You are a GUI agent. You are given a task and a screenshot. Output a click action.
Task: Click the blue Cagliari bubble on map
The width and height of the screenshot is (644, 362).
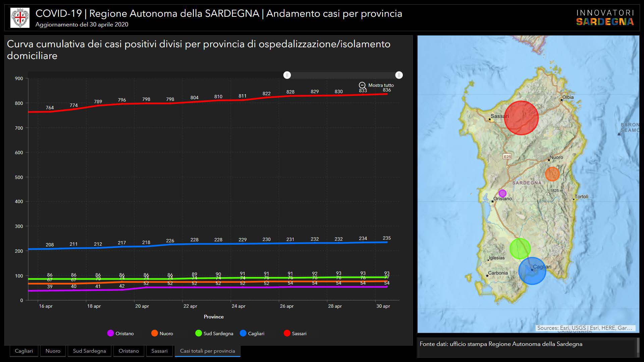pos(532,271)
